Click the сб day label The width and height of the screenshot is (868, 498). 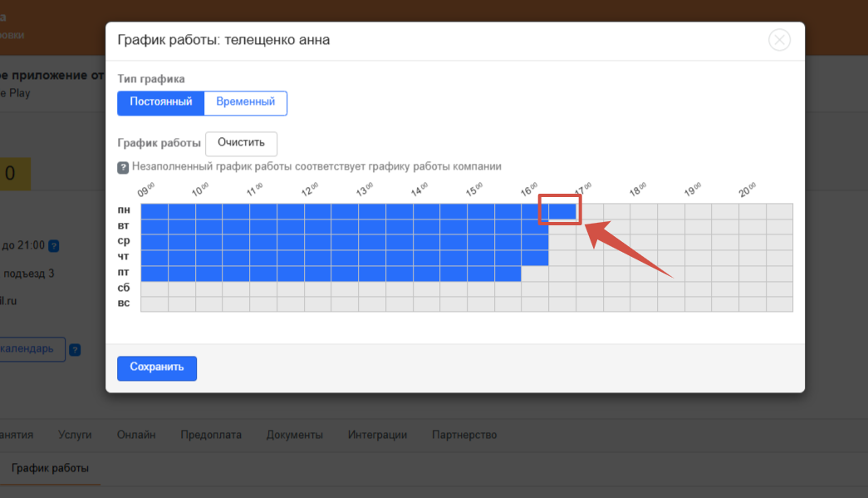[124, 288]
